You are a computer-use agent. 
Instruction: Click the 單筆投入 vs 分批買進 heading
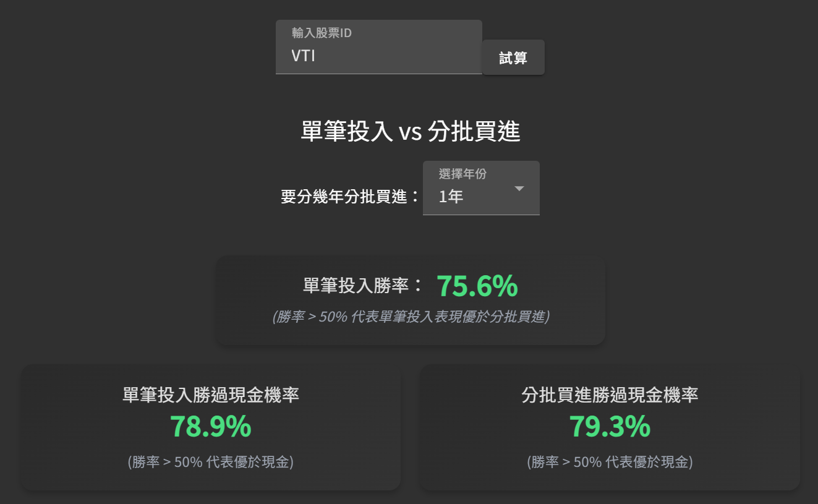[410, 132]
